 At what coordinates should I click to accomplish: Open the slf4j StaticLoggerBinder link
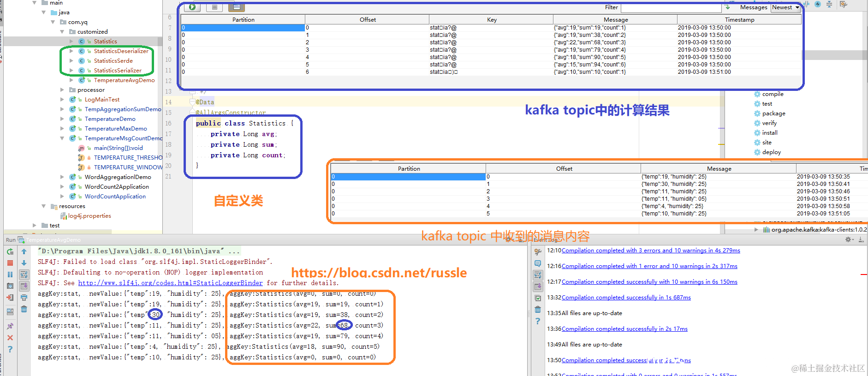(171, 283)
